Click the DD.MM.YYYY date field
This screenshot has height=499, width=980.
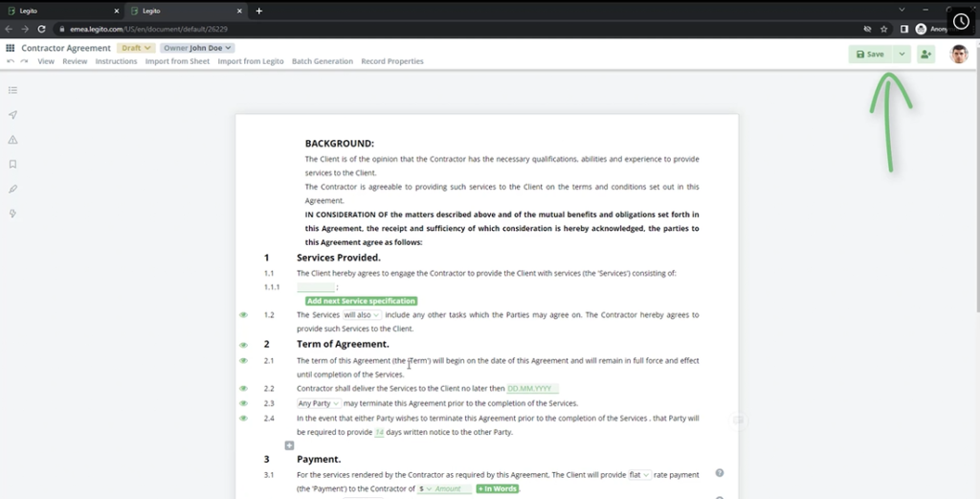click(x=532, y=388)
